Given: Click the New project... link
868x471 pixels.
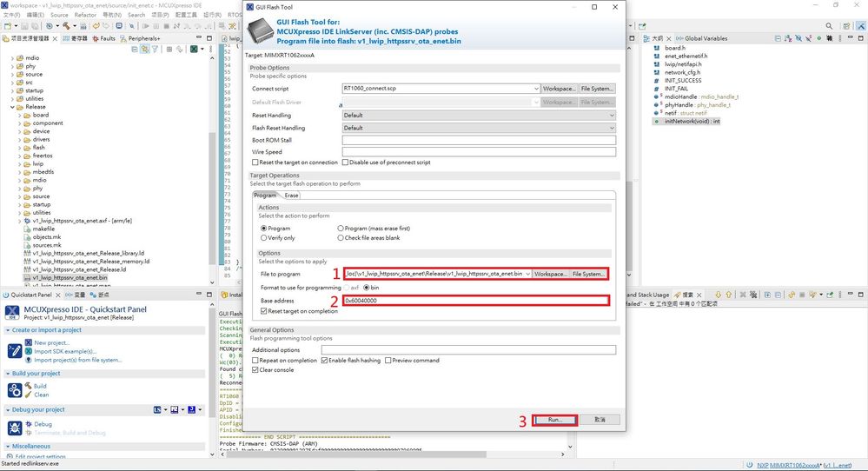Looking at the screenshot, I should tap(51, 343).
